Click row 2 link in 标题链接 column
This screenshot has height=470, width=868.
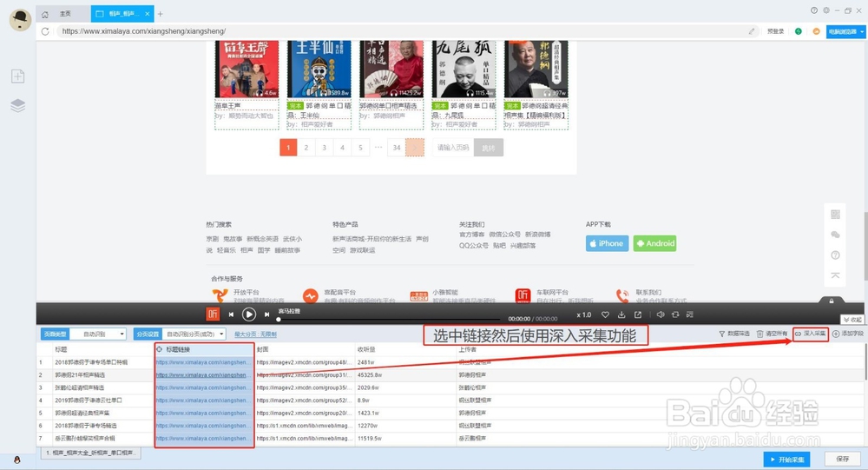pos(201,375)
